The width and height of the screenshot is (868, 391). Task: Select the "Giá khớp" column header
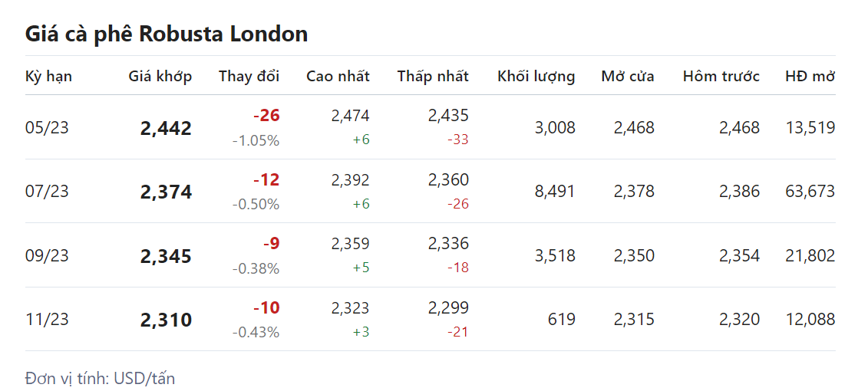160,76
